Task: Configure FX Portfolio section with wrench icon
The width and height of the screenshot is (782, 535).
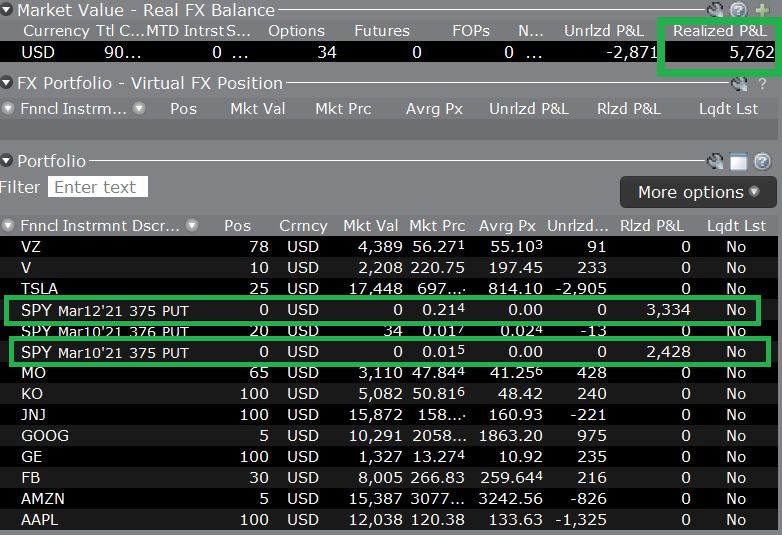Action: [739, 83]
